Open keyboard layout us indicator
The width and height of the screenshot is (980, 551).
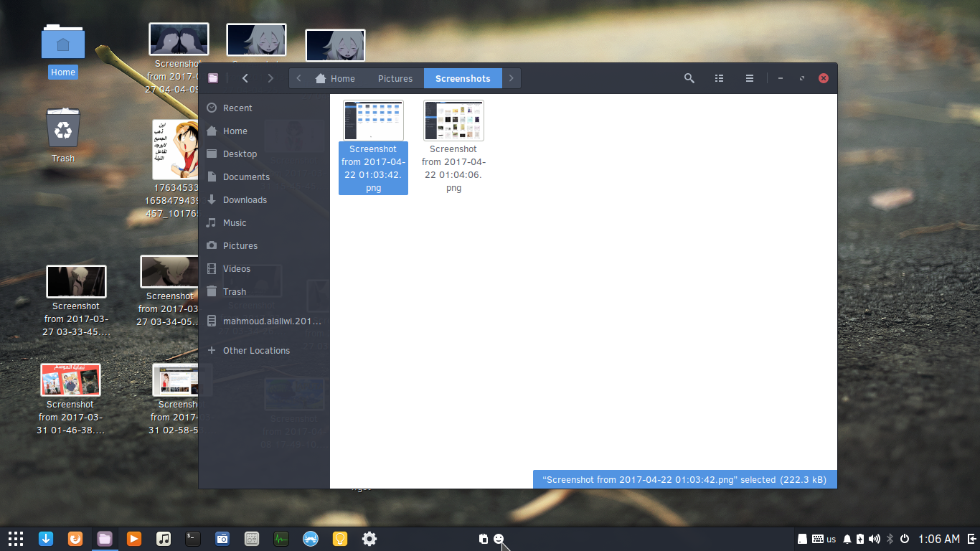pyautogui.click(x=824, y=539)
